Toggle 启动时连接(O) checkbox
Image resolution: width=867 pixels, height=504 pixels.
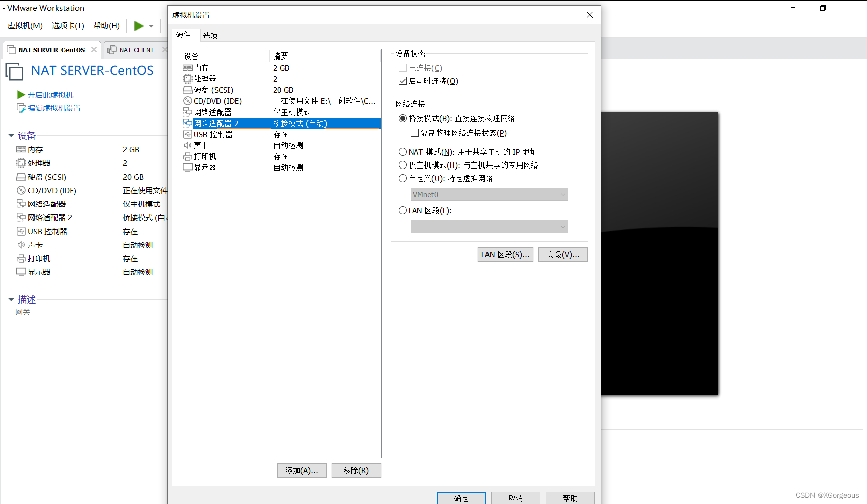[403, 81]
